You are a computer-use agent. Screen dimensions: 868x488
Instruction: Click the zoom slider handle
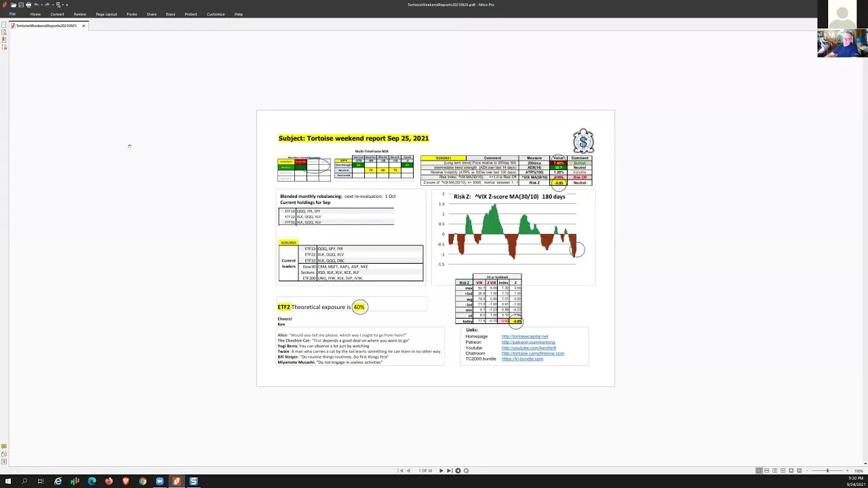click(x=827, y=470)
